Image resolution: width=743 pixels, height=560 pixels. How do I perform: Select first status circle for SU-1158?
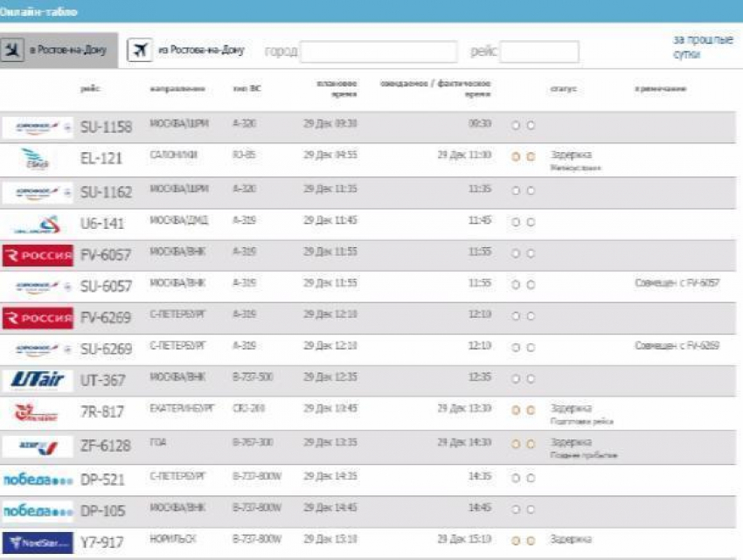point(516,126)
